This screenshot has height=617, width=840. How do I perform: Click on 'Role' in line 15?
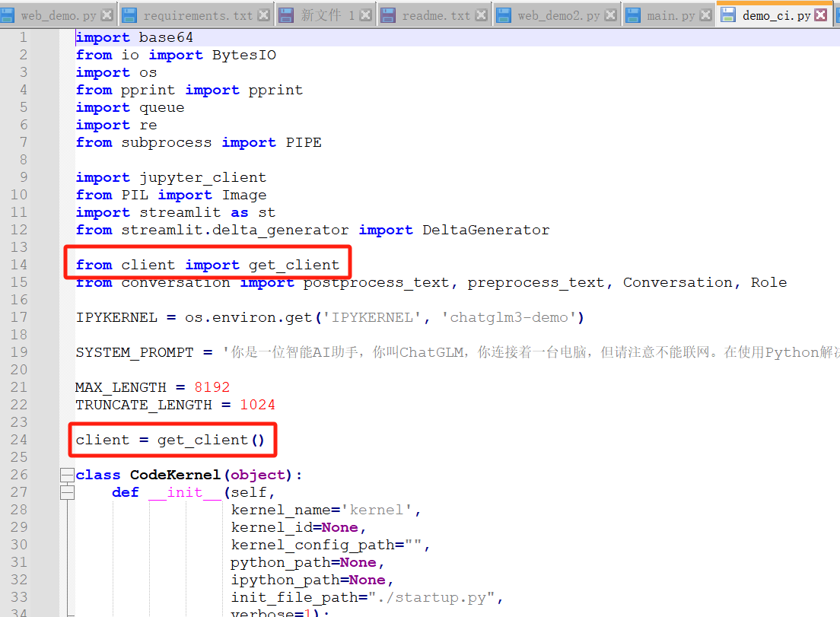click(768, 282)
